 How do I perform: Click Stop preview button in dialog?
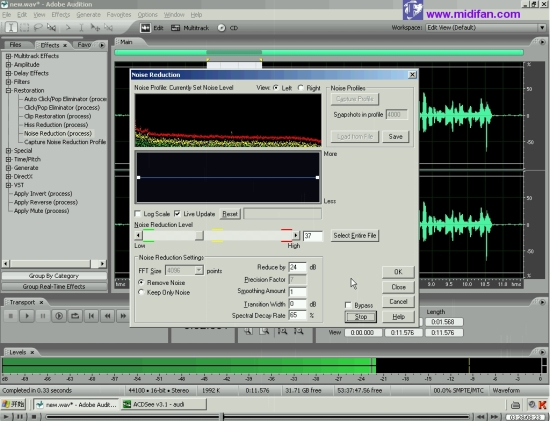361,317
